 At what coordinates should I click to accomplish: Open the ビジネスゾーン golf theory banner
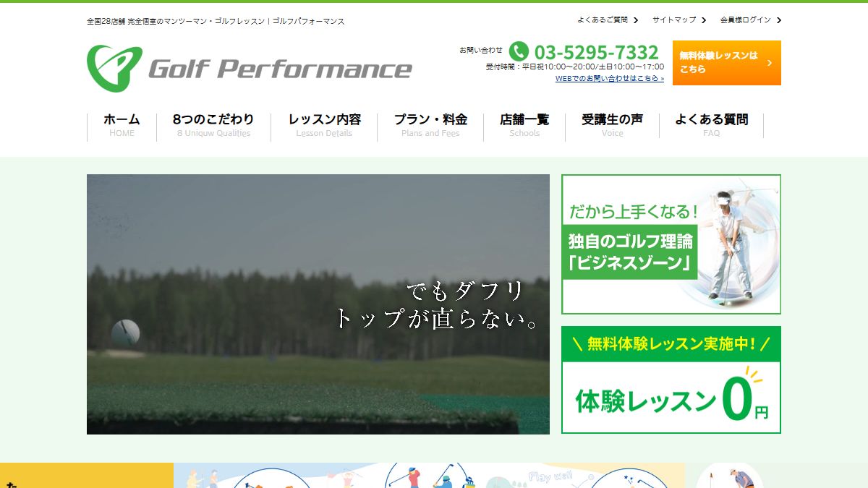click(x=671, y=244)
